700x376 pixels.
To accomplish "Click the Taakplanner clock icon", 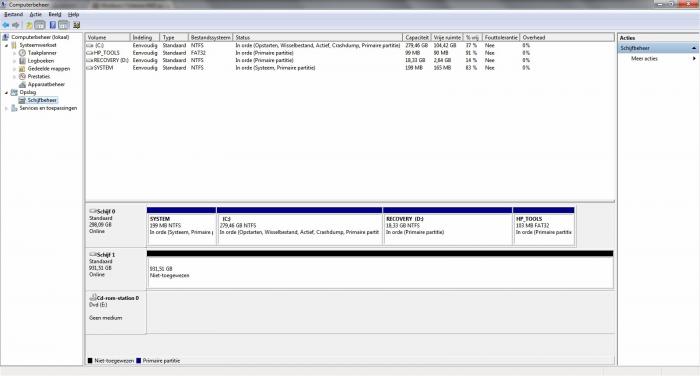I will tap(22, 53).
